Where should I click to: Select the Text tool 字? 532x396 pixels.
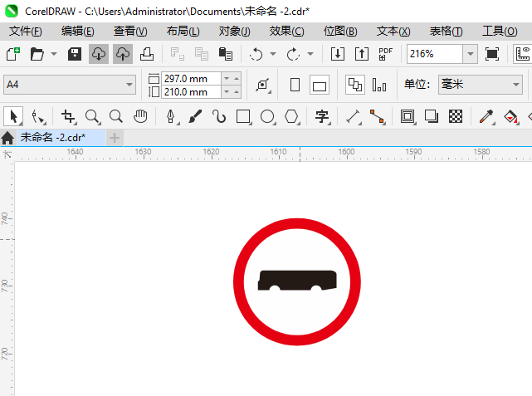tap(323, 117)
